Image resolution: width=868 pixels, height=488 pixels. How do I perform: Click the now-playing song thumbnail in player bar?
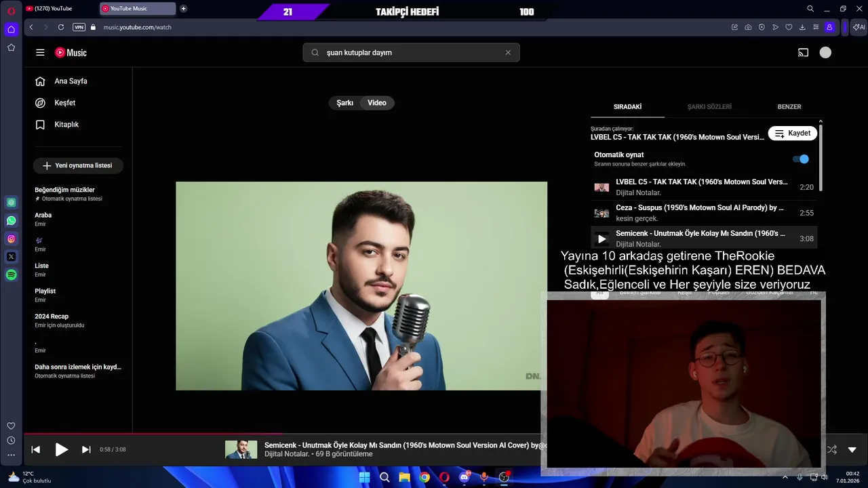pos(241,449)
